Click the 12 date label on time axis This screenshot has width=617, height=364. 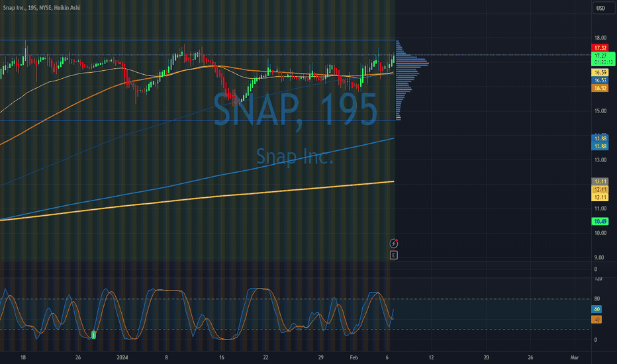tap(431, 357)
